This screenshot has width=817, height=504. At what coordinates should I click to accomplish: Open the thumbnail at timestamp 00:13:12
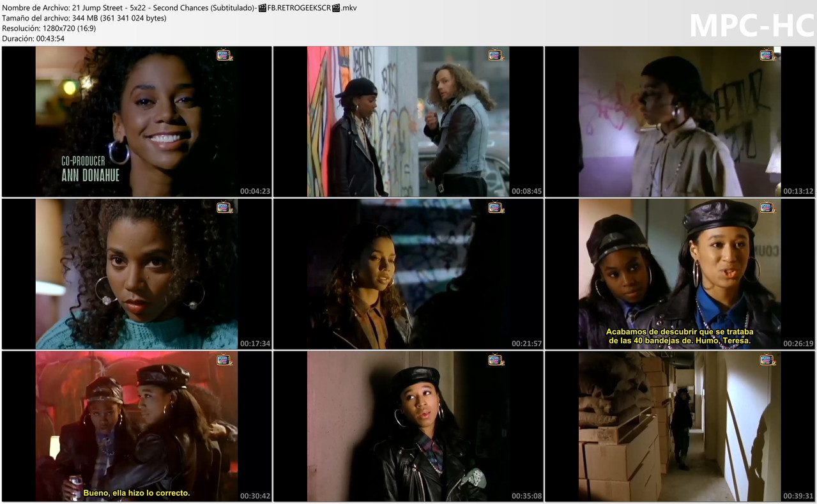(680, 121)
